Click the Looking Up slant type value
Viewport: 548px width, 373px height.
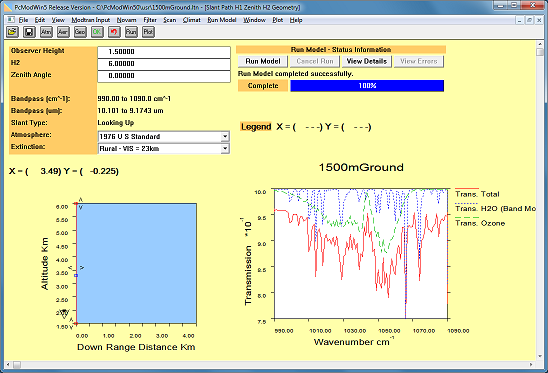click(116, 123)
